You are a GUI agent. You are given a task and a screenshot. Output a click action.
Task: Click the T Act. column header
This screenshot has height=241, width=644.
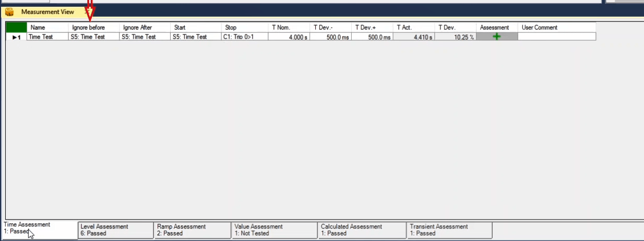(x=414, y=28)
